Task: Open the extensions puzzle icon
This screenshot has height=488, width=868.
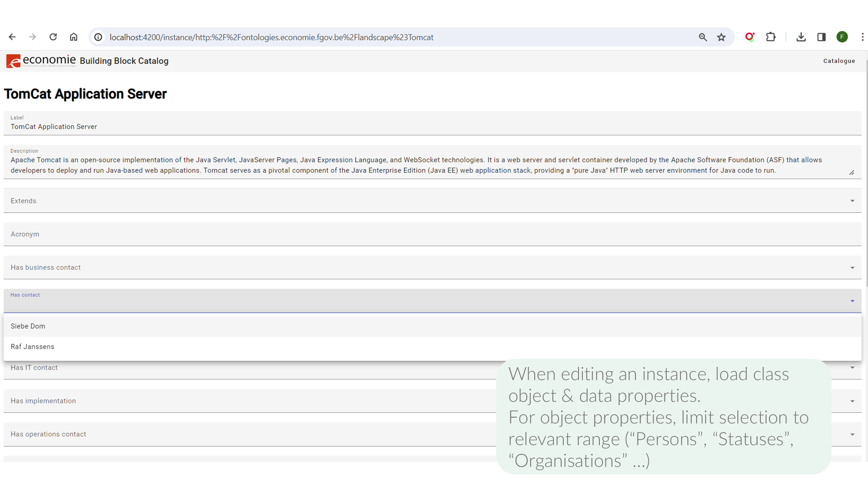Action: 771,37
